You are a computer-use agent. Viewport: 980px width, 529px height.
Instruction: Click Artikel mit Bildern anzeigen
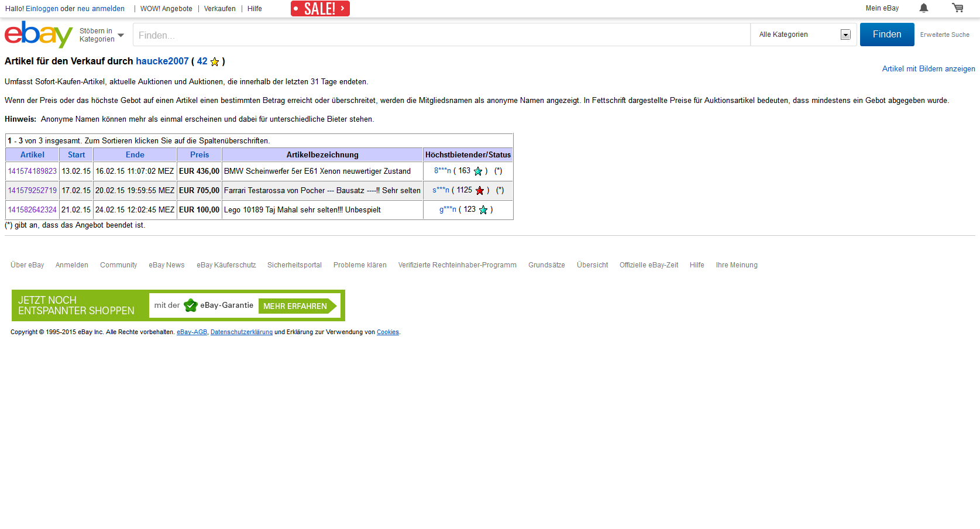pyautogui.click(x=929, y=69)
